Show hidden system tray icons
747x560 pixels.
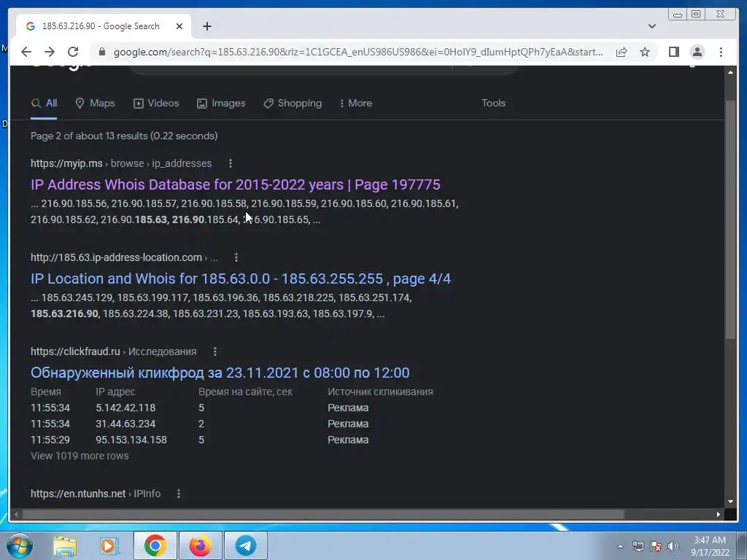tap(620, 547)
